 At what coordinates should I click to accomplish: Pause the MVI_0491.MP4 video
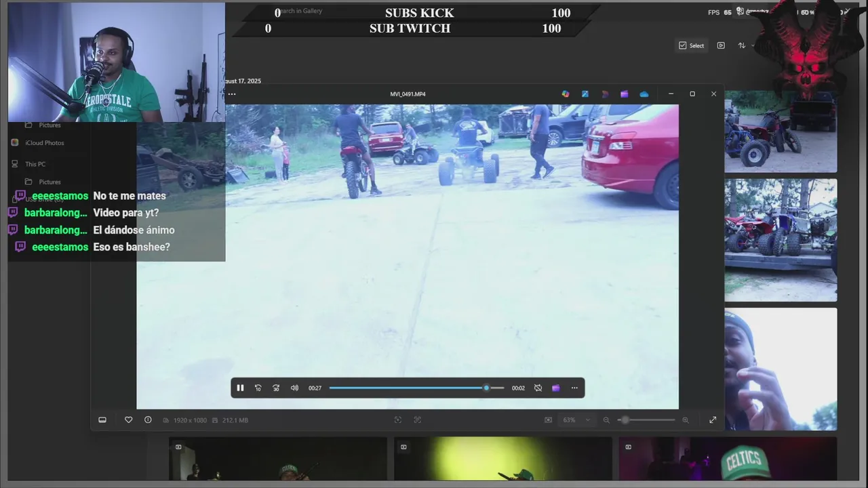(240, 388)
